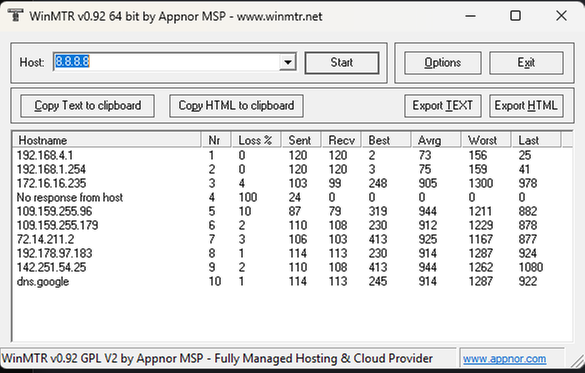
Task: Click the 100 loss value in hop 4
Action: [x=248, y=197]
